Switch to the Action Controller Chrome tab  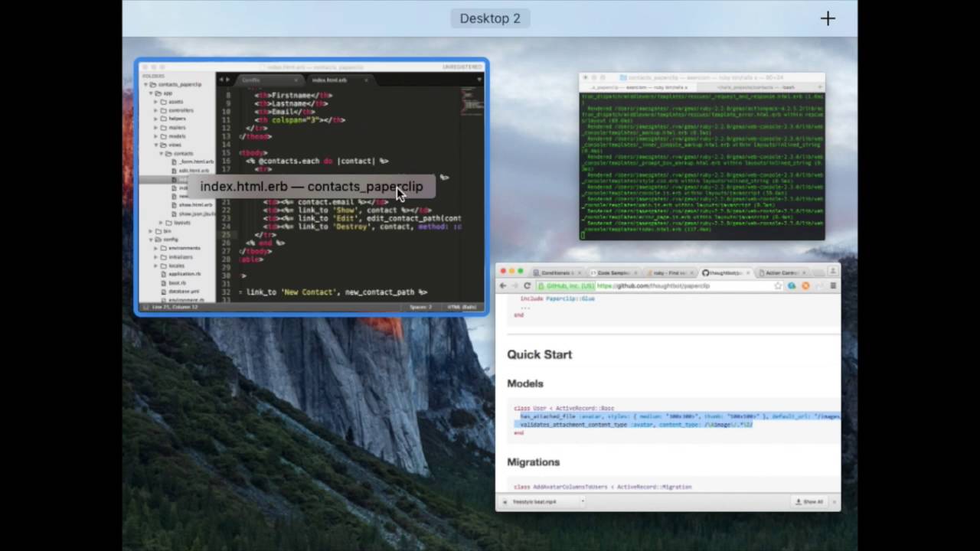tap(784, 272)
